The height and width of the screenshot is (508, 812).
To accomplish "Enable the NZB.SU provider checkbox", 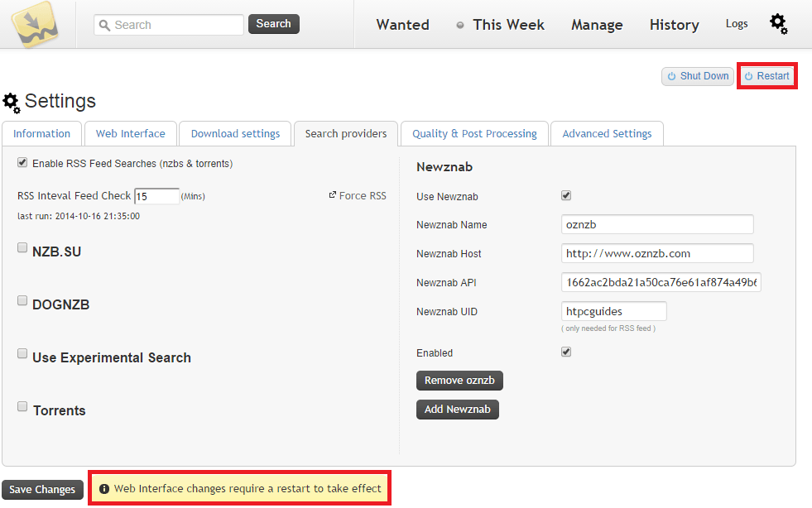I will (22, 247).
